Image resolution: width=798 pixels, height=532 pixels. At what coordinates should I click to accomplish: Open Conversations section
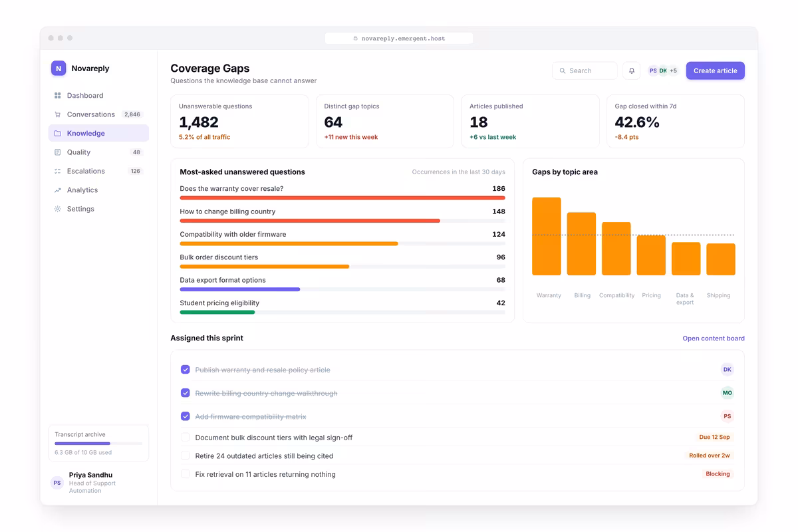pos(98,114)
